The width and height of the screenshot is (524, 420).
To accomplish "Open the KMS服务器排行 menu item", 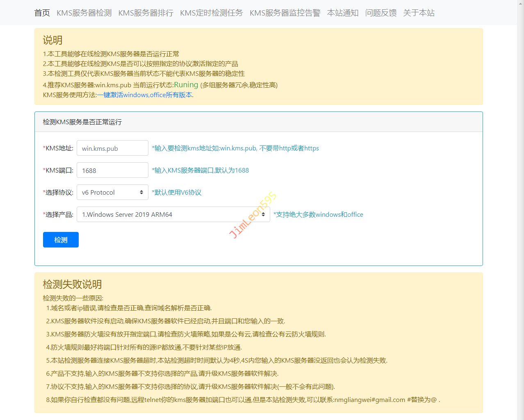I will click(x=146, y=13).
